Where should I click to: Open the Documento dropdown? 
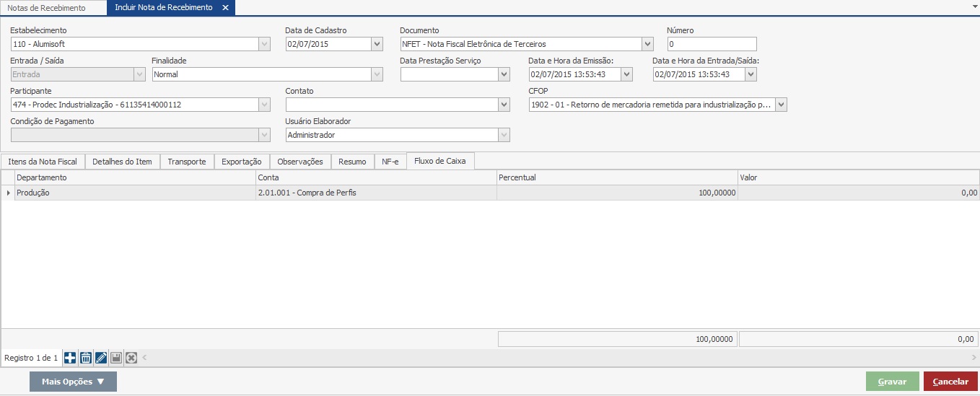click(647, 44)
